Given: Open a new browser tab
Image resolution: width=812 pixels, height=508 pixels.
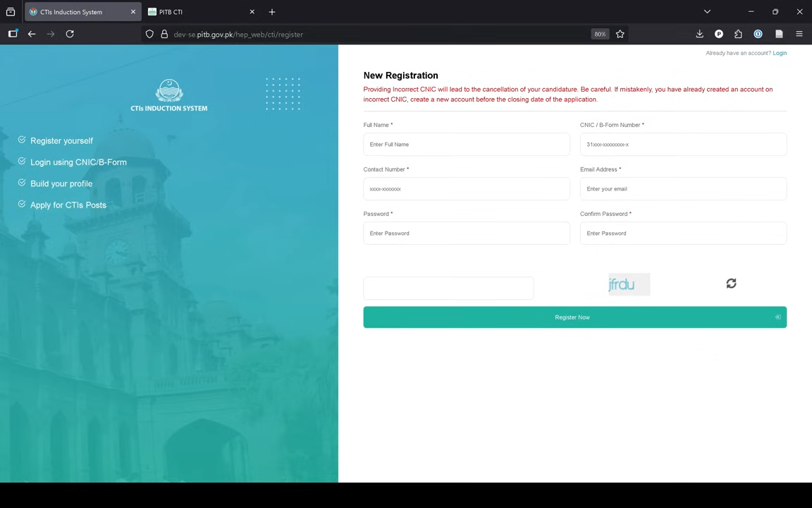Looking at the screenshot, I should (271, 12).
